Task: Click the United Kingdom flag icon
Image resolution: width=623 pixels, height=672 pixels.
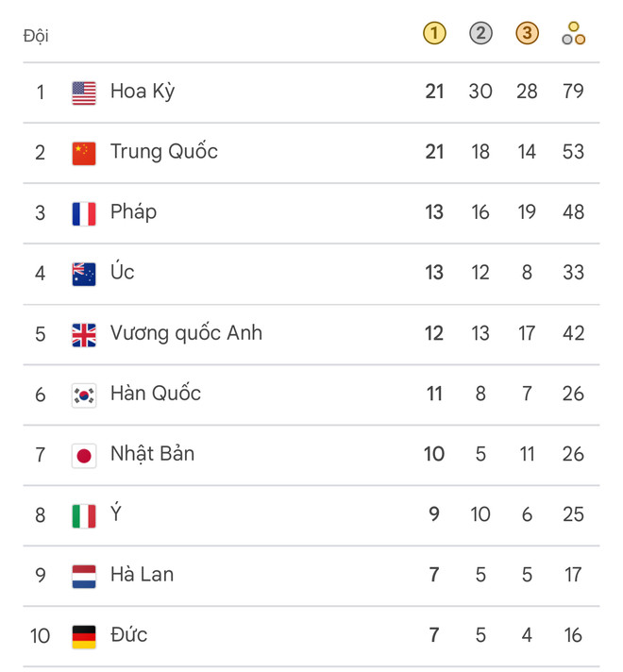Action: coord(84,334)
